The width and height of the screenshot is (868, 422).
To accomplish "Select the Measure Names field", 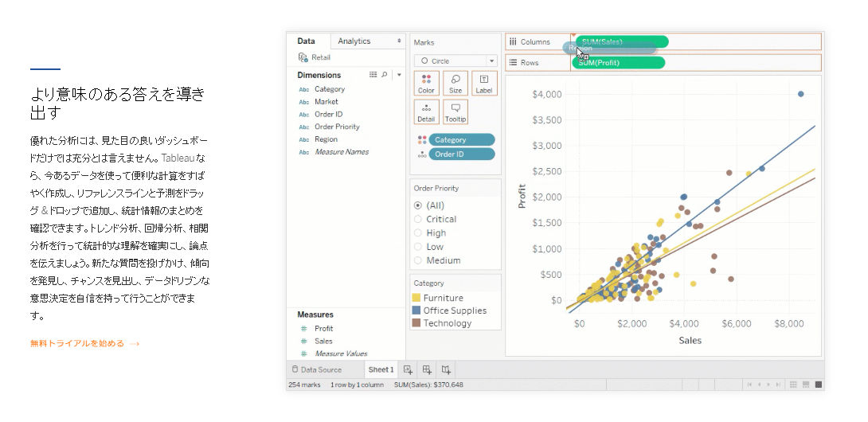I will click(342, 152).
